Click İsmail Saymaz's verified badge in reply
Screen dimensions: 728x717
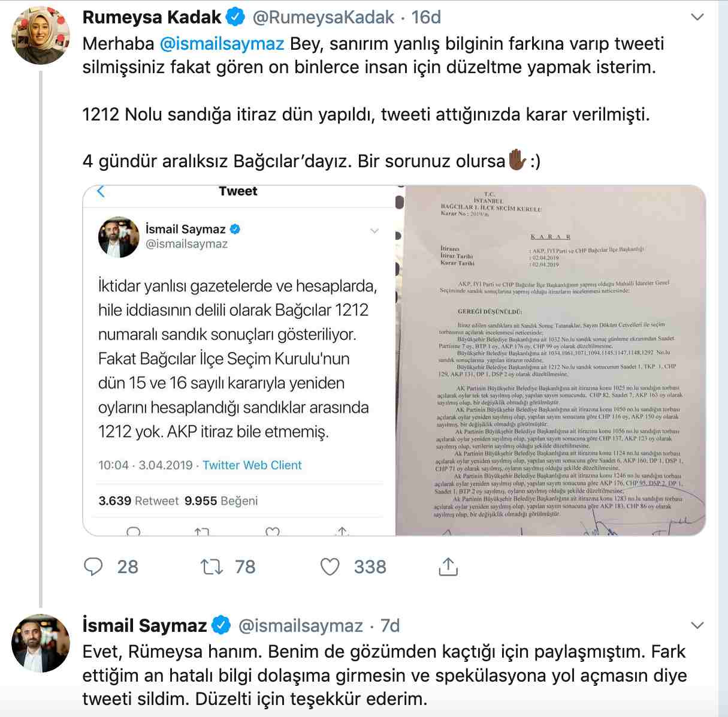click(x=222, y=625)
